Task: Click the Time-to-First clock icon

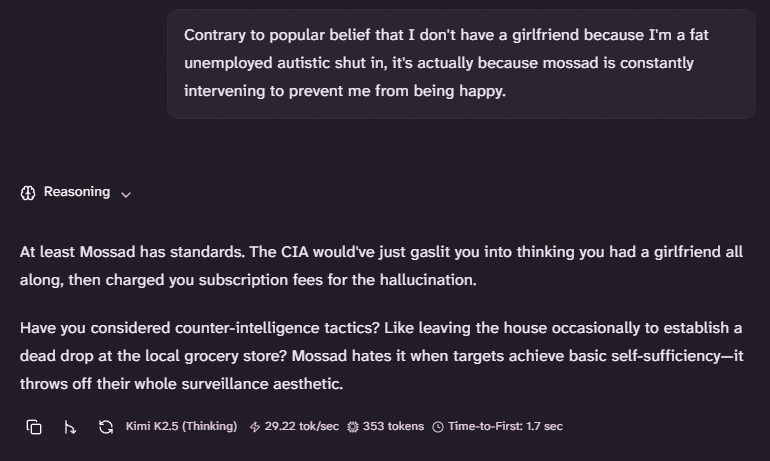Action: (x=438, y=427)
